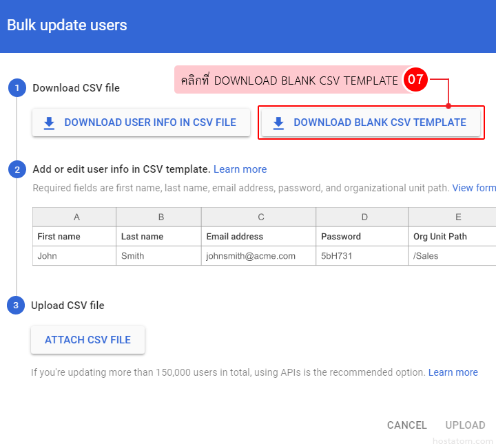Image resolution: width=496 pixels, height=448 pixels.
Task: Click the /Sales org unit cell
Action: click(x=426, y=256)
